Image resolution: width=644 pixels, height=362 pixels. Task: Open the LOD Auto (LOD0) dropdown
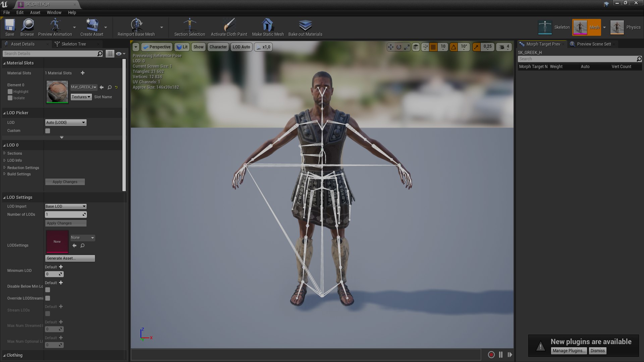[x=66, y=123]
